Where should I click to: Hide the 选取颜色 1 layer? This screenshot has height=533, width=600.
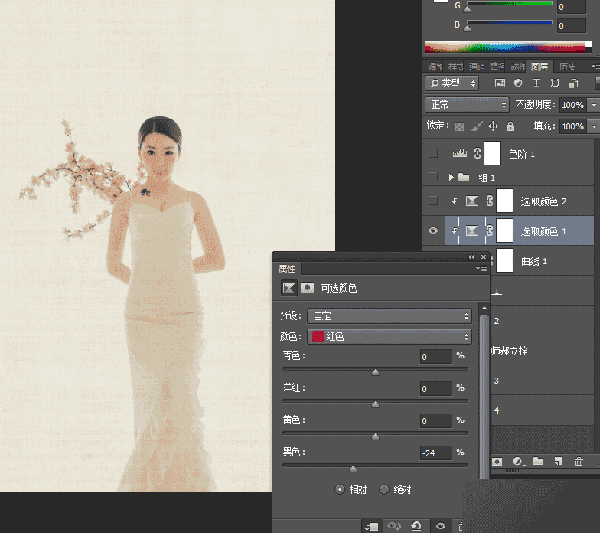(433, 230)
